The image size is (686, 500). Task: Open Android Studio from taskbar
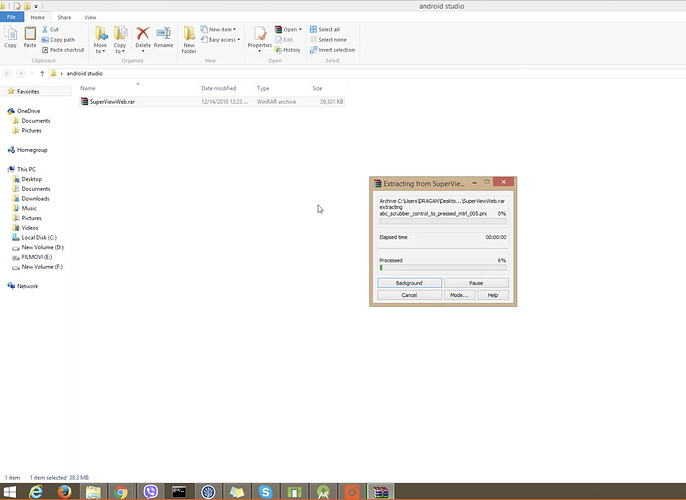(x=323, y=492)
